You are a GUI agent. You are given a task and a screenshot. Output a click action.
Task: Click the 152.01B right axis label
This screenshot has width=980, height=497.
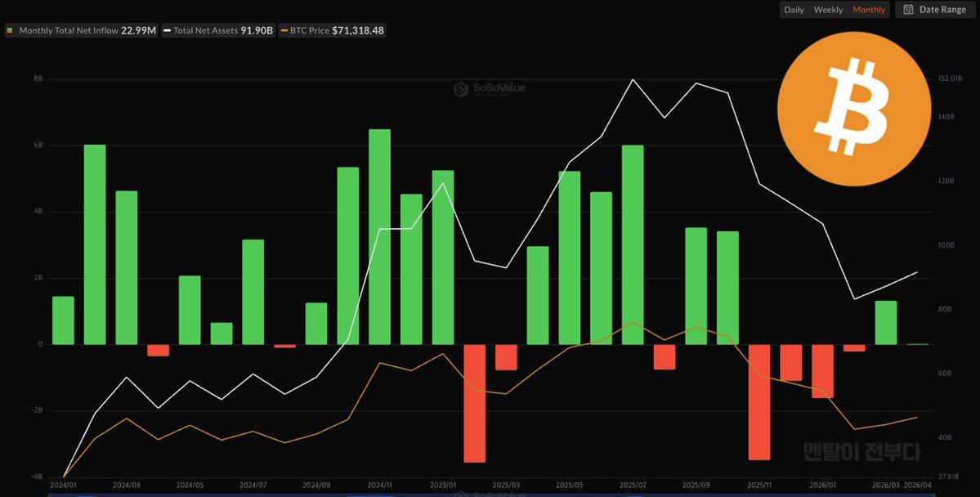tap(951, 78)
